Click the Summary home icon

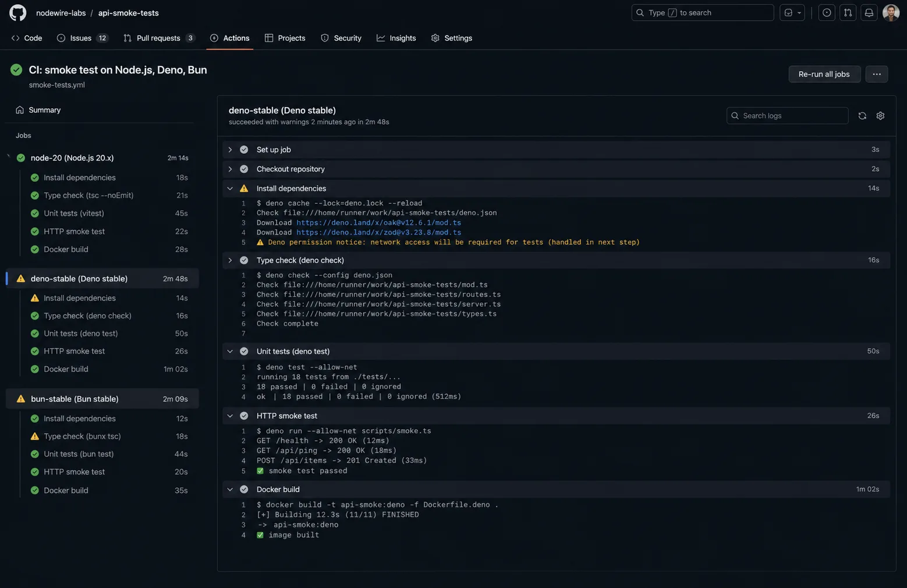coord(20,110)
